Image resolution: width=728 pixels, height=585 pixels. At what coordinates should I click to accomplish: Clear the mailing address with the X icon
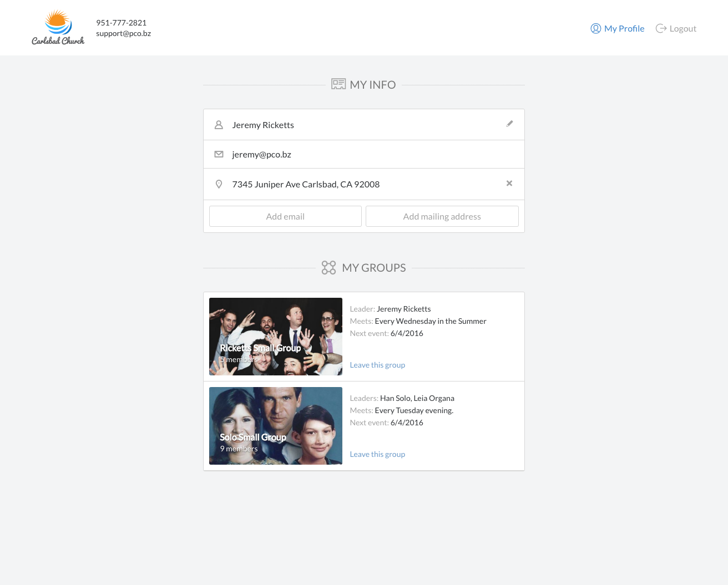(509, 183)
